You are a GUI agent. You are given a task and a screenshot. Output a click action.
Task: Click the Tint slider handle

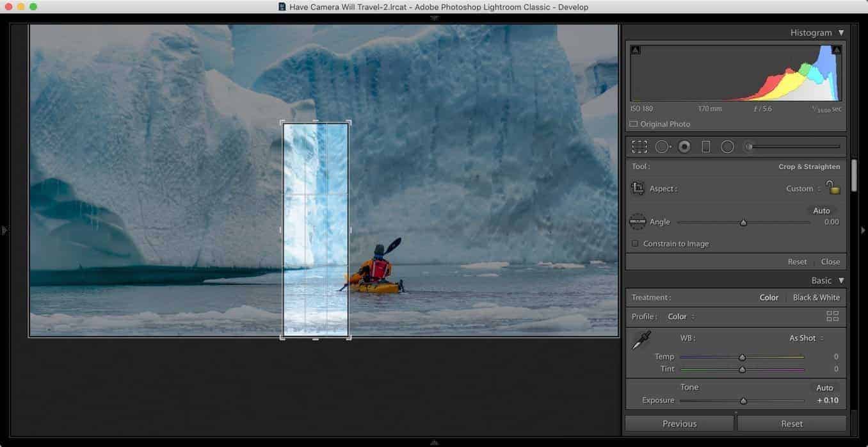(x=743, y=370)
